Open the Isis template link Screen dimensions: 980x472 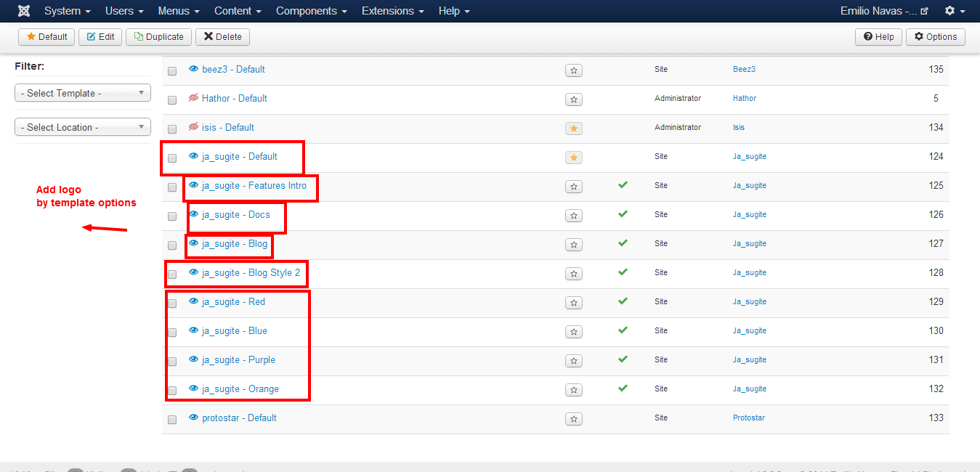[739, 127]
